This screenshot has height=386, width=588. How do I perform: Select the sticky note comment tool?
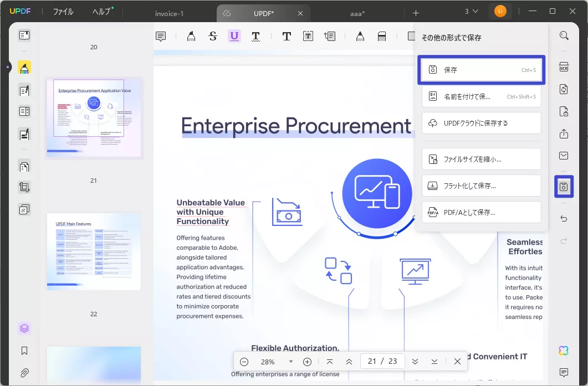(161, 37)
